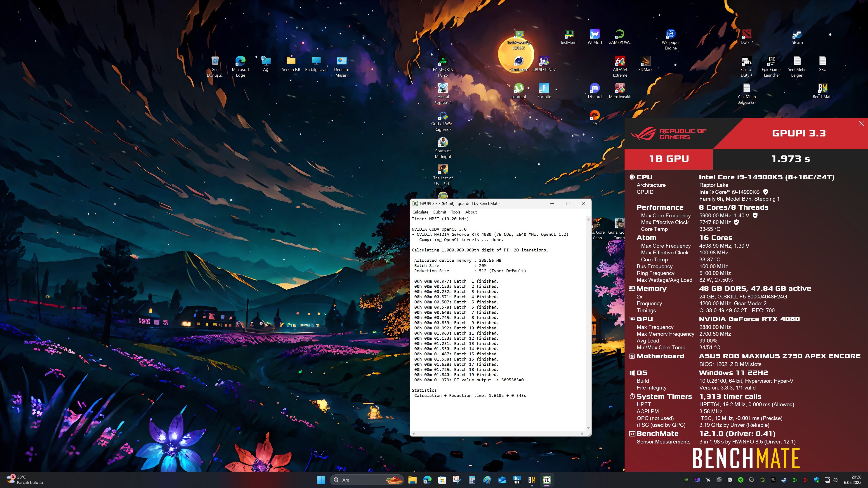Open the Calculator from taskbar
868x488 pixels.
click(x=472, y=480)
